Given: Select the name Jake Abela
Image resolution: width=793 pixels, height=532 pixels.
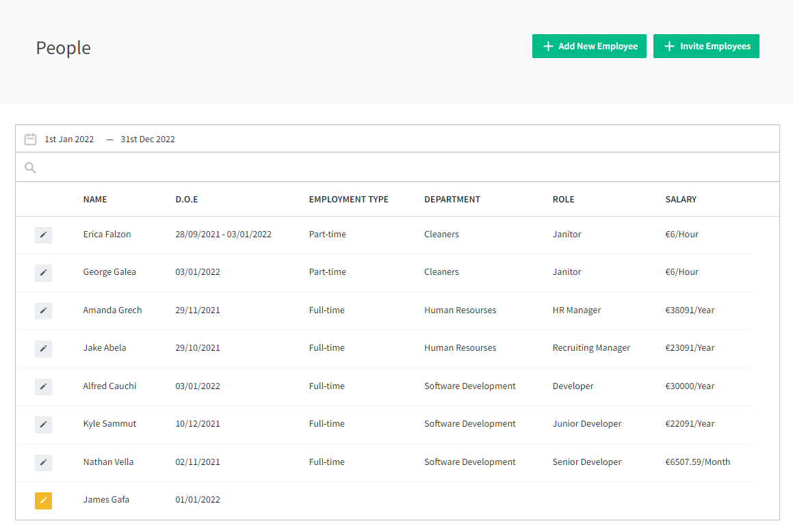Looking at the screenshot, I should (x=104, y=347).
